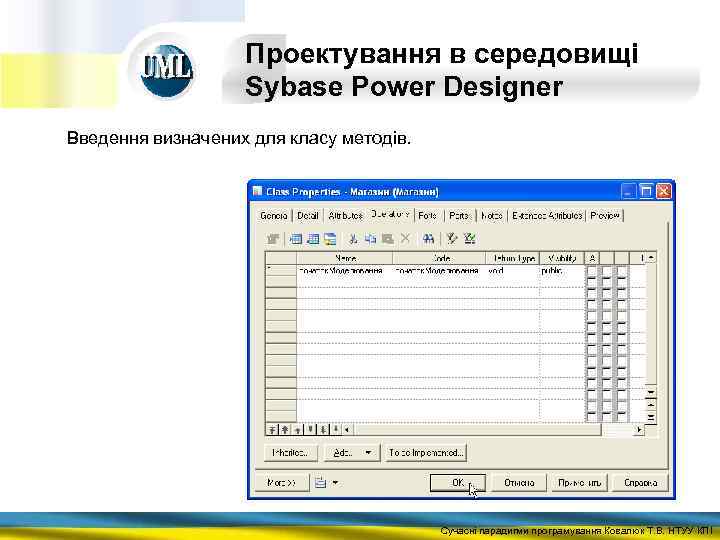720x540 pixels.
Task: Click the Справка help button
Action: [x=641, y=483]
